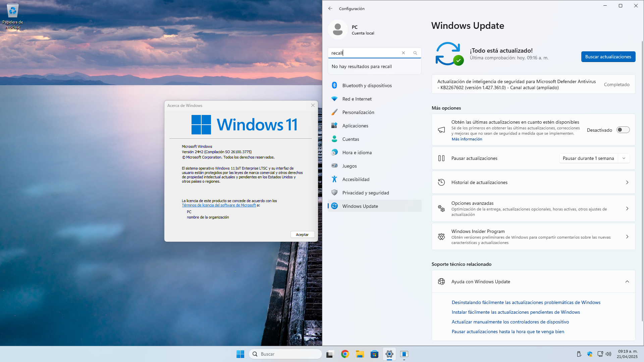
Task: Open link Instalar fácilmente las actualizaciones pendientes
Action: (516, 312)
